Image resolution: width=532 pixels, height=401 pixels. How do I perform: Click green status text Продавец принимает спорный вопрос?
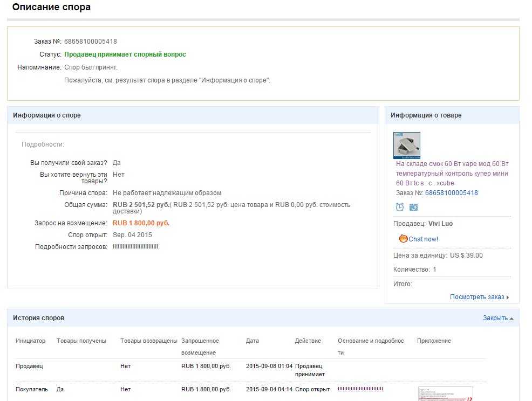click(125, 54)
